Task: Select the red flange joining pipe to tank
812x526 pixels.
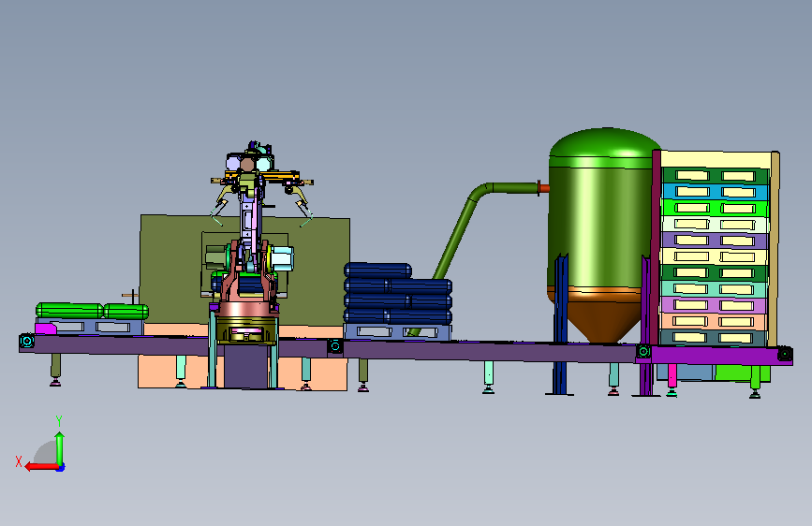Action: click(x=542, y=188)
